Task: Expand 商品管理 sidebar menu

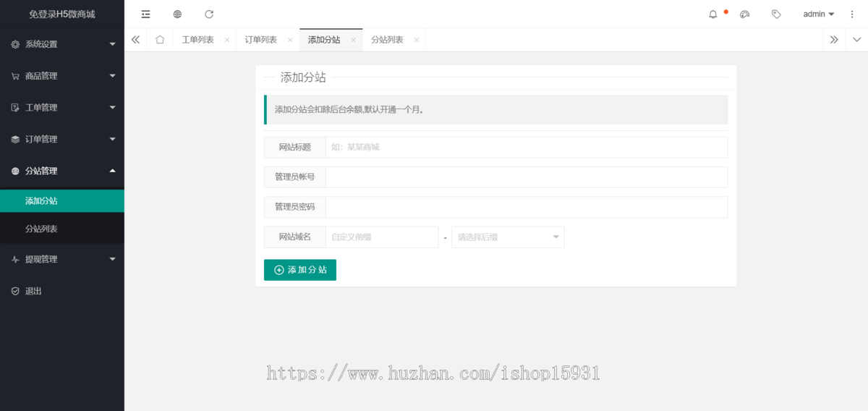Action: pyautogui.click(x=62, y=76)
